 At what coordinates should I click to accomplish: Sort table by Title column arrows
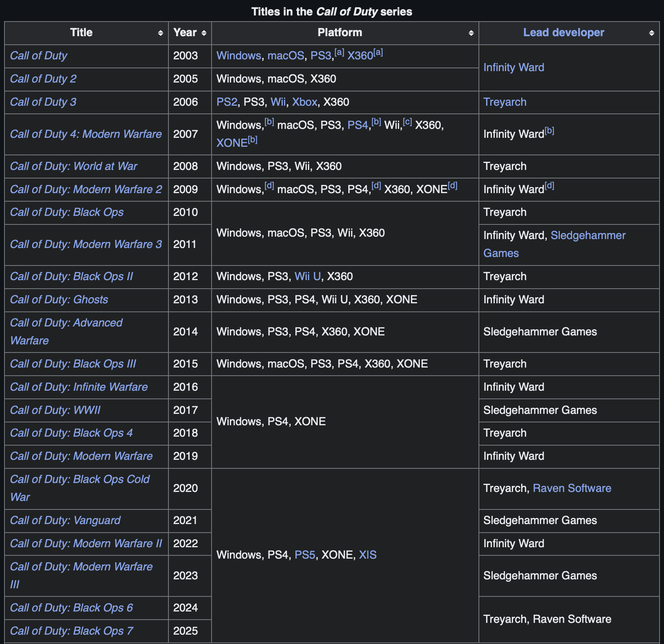click(x=161, y=33)
